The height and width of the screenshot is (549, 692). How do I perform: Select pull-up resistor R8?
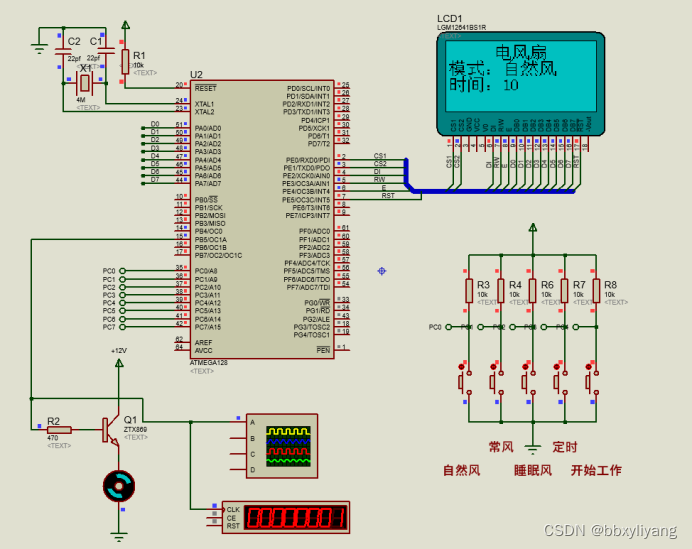coord(596,290)
